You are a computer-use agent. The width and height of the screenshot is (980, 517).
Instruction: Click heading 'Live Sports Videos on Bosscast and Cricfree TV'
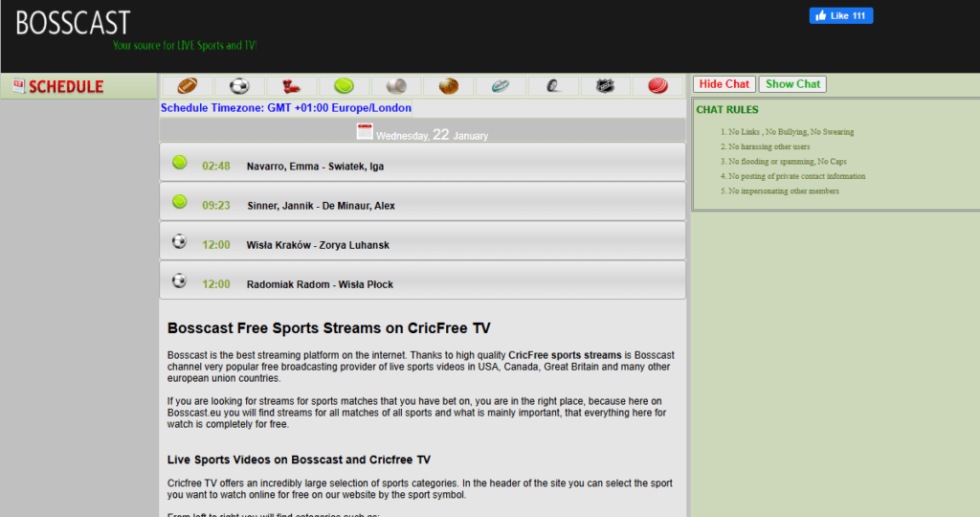point(299,460)
